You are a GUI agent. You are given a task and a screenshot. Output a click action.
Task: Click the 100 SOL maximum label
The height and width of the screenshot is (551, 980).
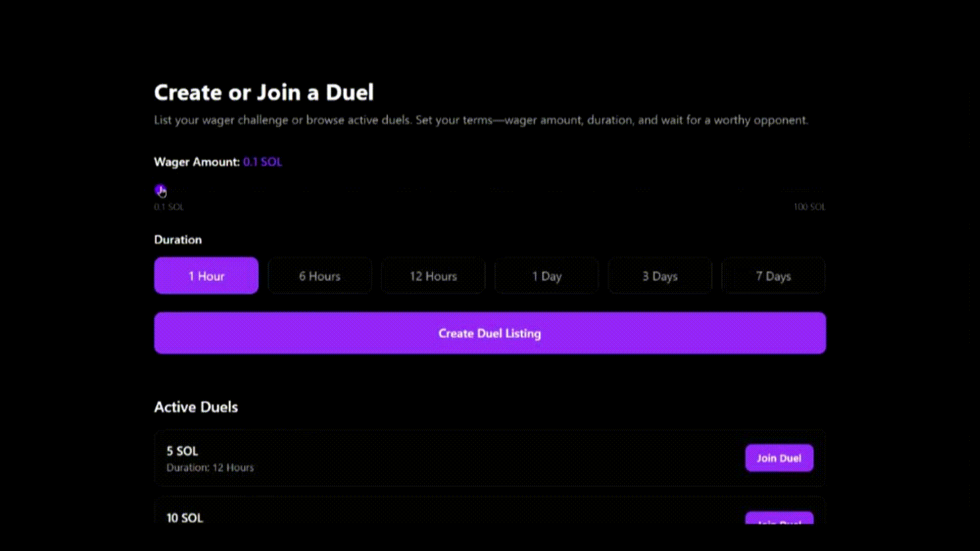tap(810, 207)
